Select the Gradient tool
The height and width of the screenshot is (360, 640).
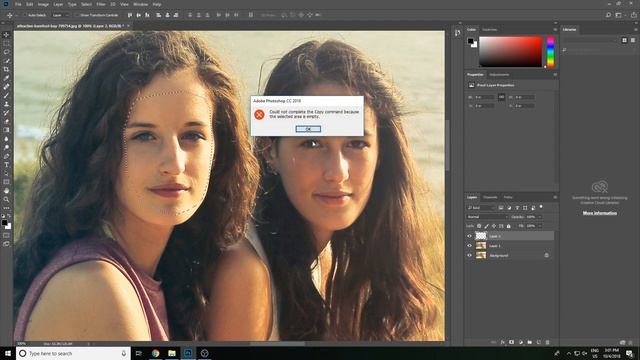pyautogui.click(x=6, y=130)
